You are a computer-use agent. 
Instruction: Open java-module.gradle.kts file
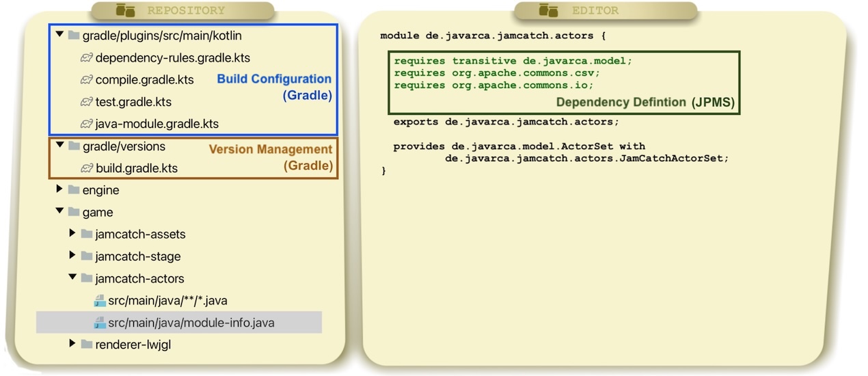point(157,124)
